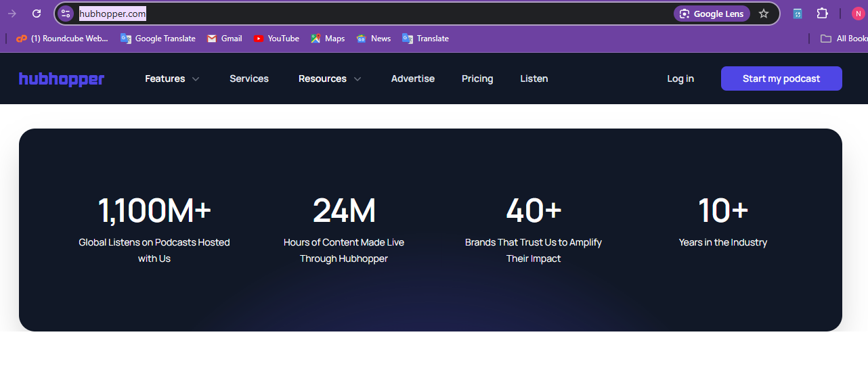Open the Chrome profile avatar N
Screen dimensions: 868x389
pyautogui.click(x=858, y=14)
